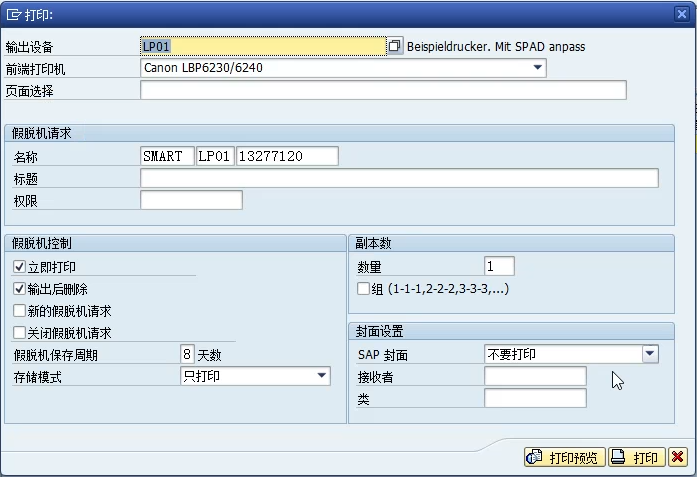Close the 打印 dialog window

tap(682, 13)
